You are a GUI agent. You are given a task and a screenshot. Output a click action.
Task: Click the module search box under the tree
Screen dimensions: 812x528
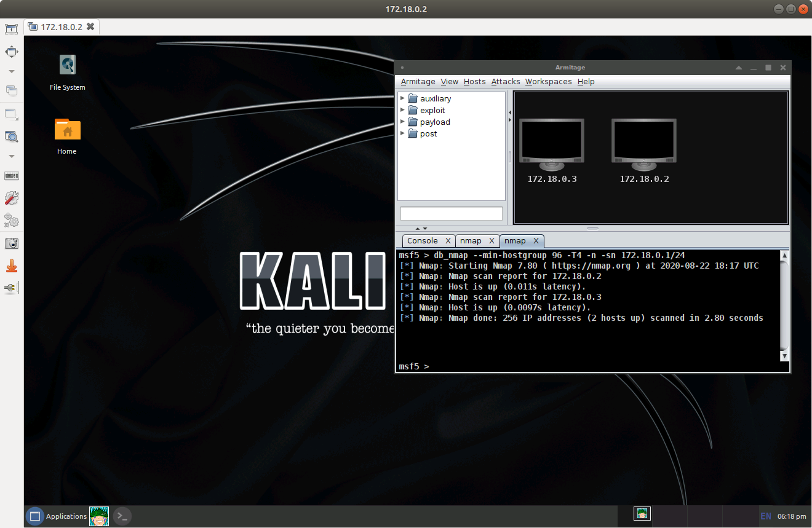(452, 213)
